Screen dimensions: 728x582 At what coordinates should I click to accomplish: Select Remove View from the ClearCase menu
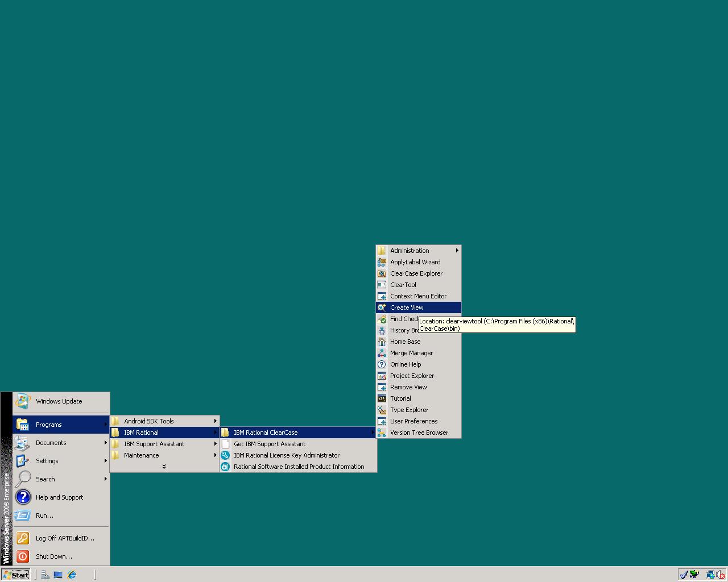tap(419, 387)
